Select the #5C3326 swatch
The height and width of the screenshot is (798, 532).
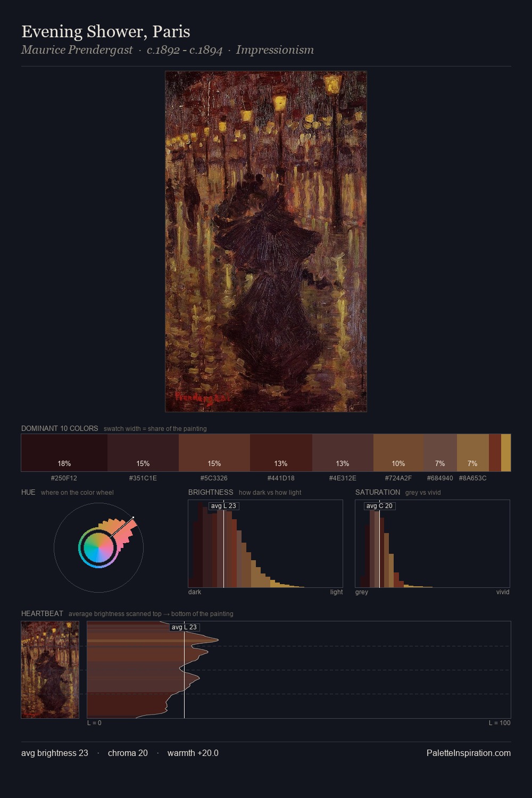214,453
